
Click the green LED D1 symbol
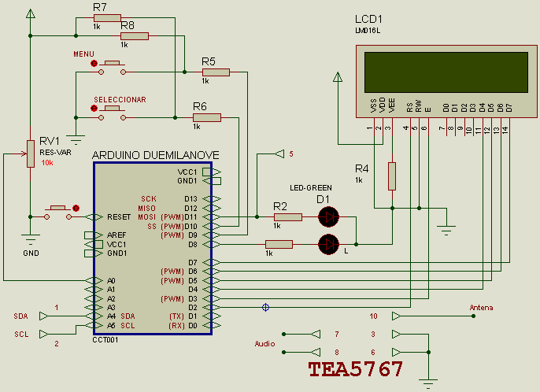[x=328, y=217]
